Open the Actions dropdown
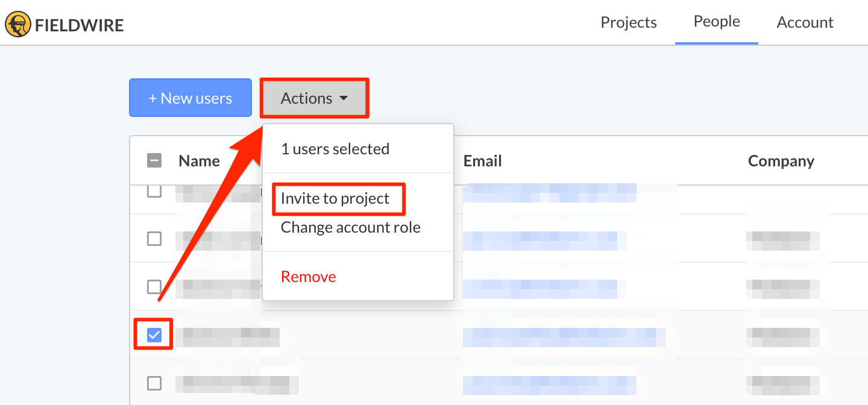The height and width of the screenshot is (405, 868). pyautogui.click(x=313, y=98)
